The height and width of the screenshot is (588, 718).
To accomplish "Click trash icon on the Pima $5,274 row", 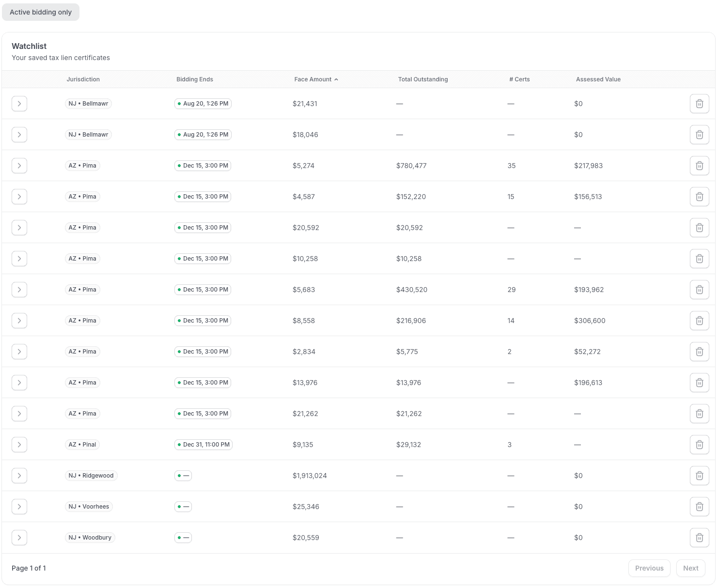I will click(x=699, y=166).
